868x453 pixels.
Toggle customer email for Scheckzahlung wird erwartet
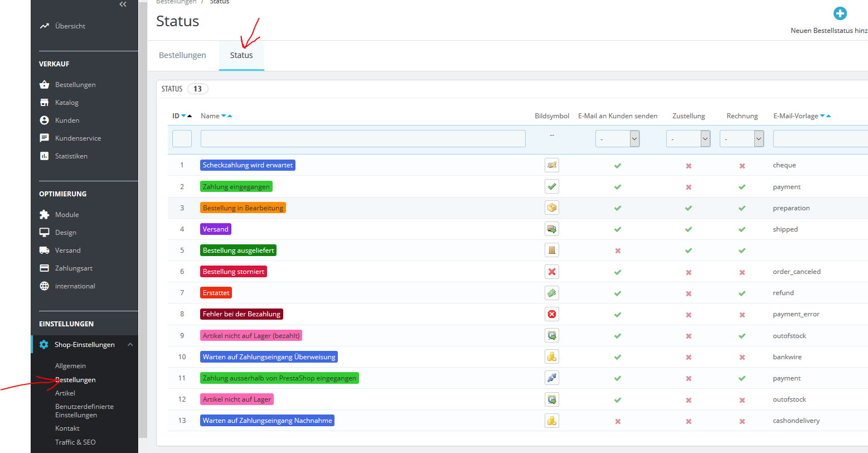(x=618, y=166)
